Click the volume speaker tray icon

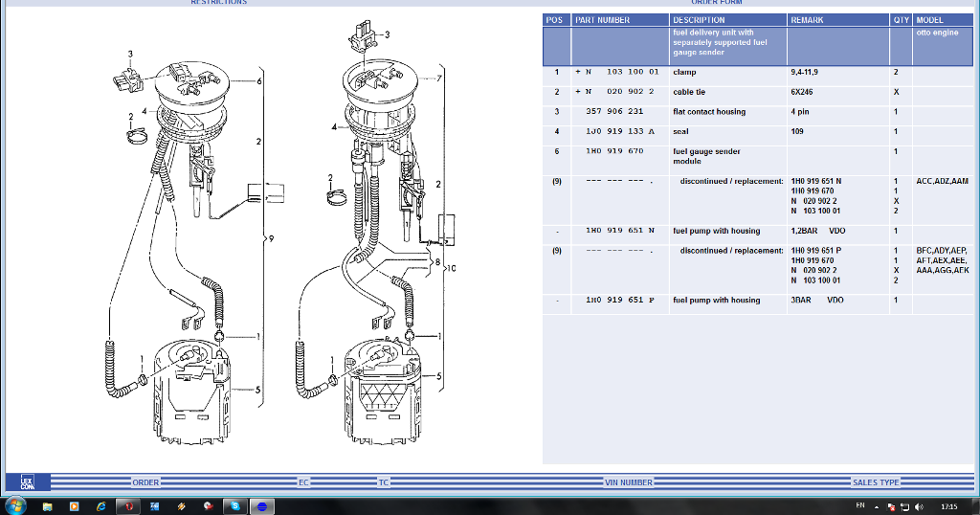[x=920, y=505]
